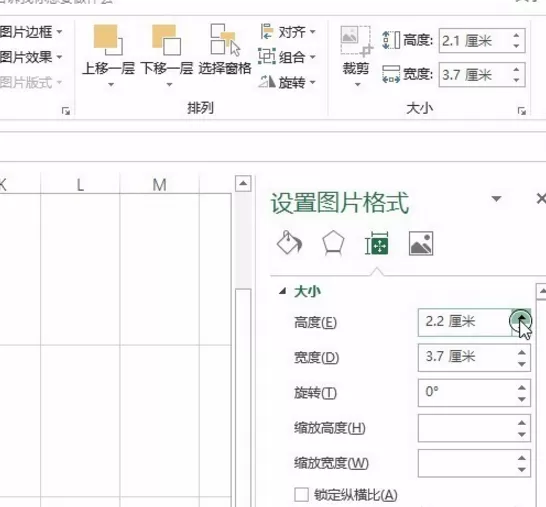546x507 pixels.
Task: Switch to the Picture tab icon
Action: [421, 243]
